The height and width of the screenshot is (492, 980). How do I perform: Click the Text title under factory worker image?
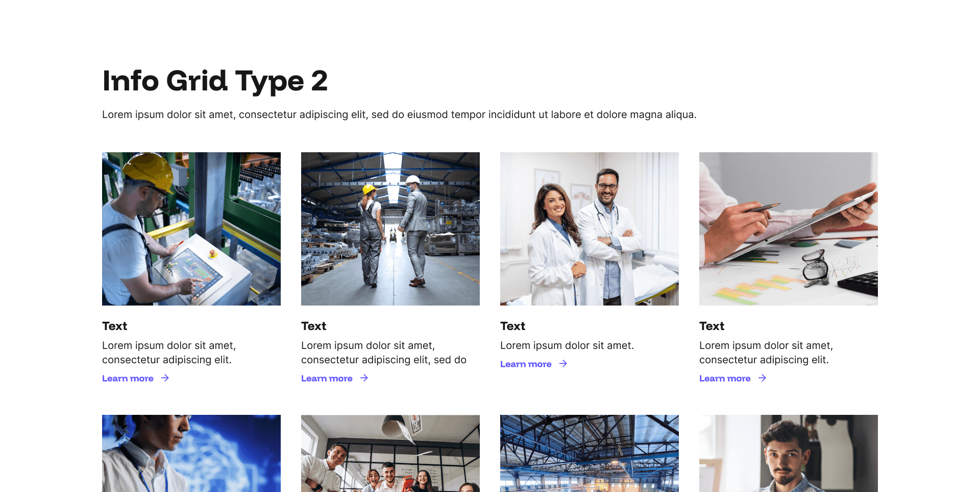[114, 326]
